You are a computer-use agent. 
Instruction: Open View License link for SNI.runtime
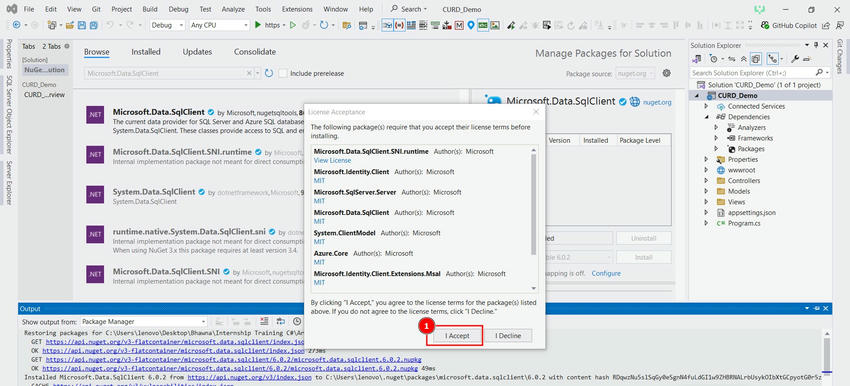332,160
